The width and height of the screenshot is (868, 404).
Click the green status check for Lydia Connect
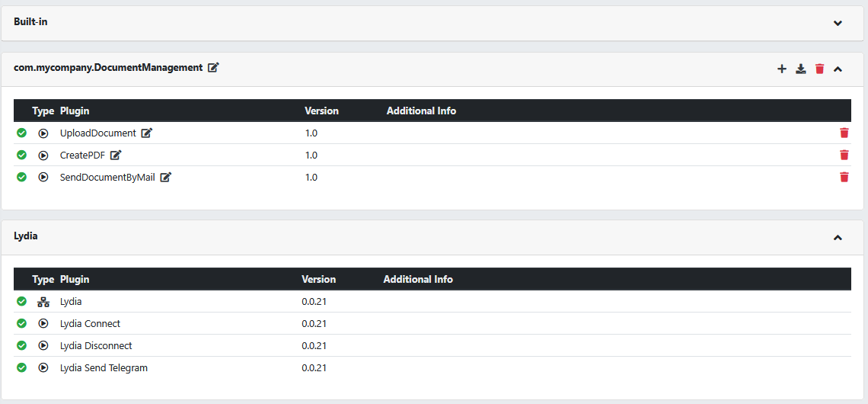click(x=21, y=324)
